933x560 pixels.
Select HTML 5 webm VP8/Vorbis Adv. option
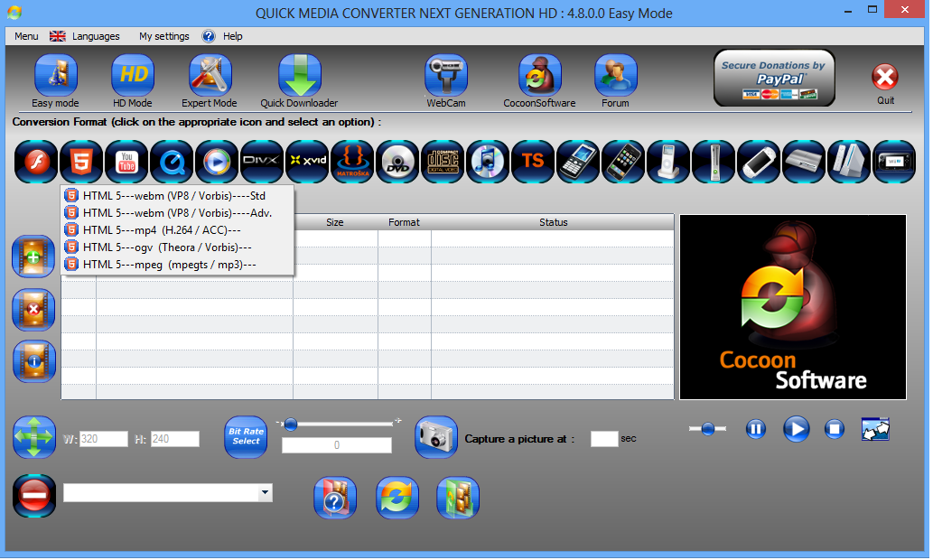pyautogui.click(x=177, y=213)
